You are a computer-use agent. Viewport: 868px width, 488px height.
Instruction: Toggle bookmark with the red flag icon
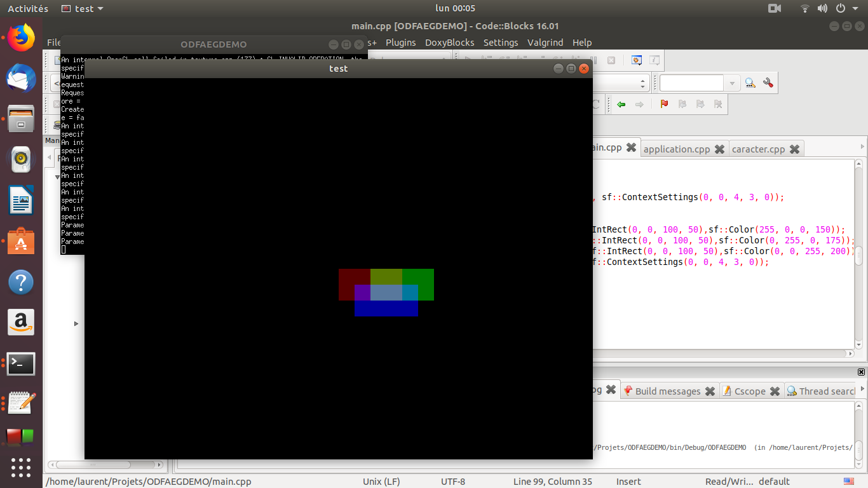pos(665,104)
